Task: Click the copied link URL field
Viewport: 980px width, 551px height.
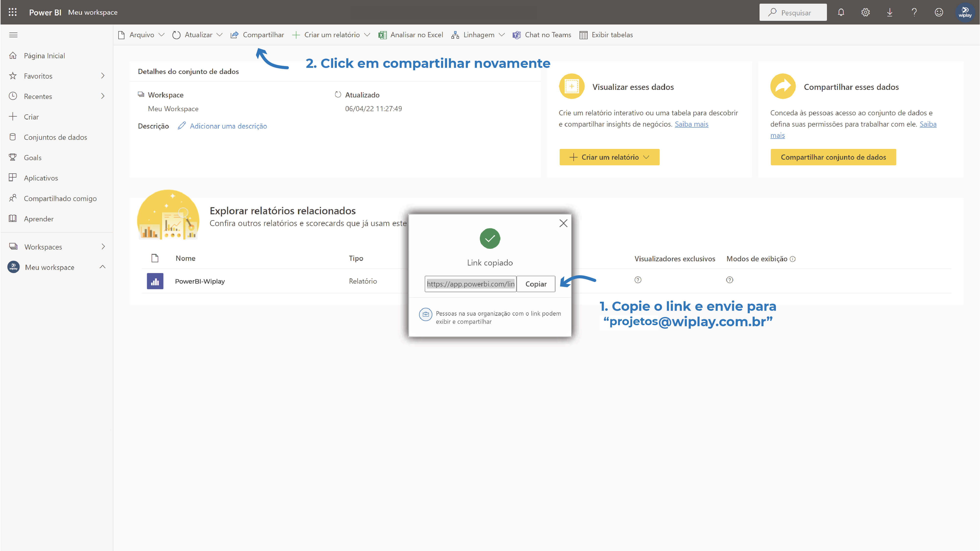Action: coord(470,284)
